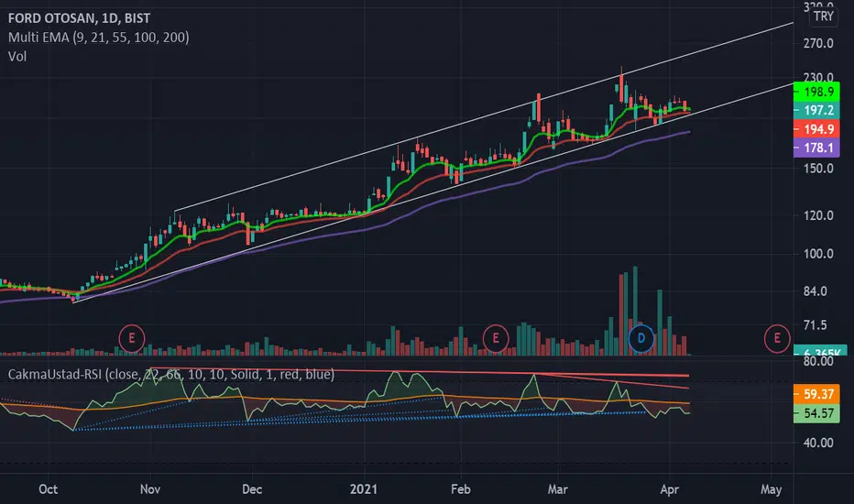
Task: Click the Mar label on the time axis
Action: click(x=557, y=489)
